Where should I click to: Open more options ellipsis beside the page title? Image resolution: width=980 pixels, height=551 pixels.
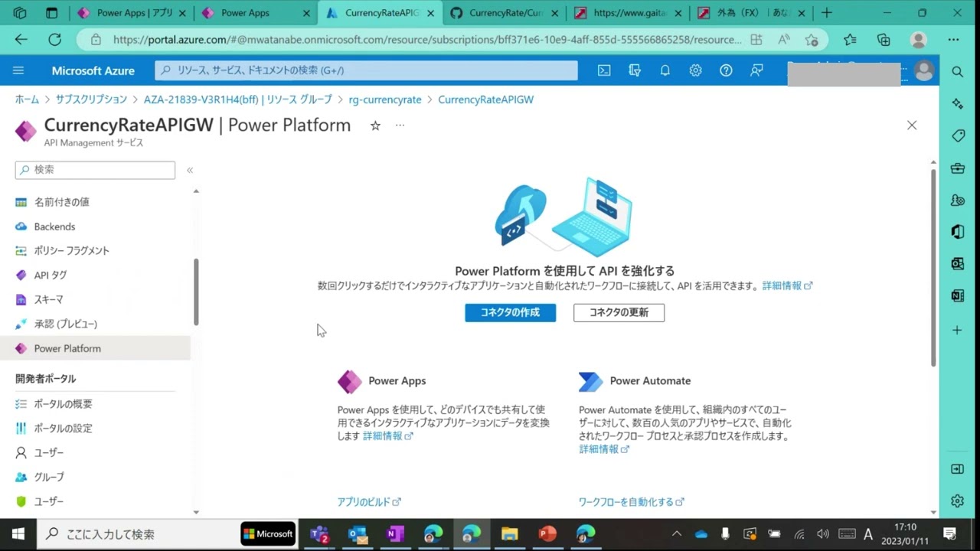click(x=400, y=126)
